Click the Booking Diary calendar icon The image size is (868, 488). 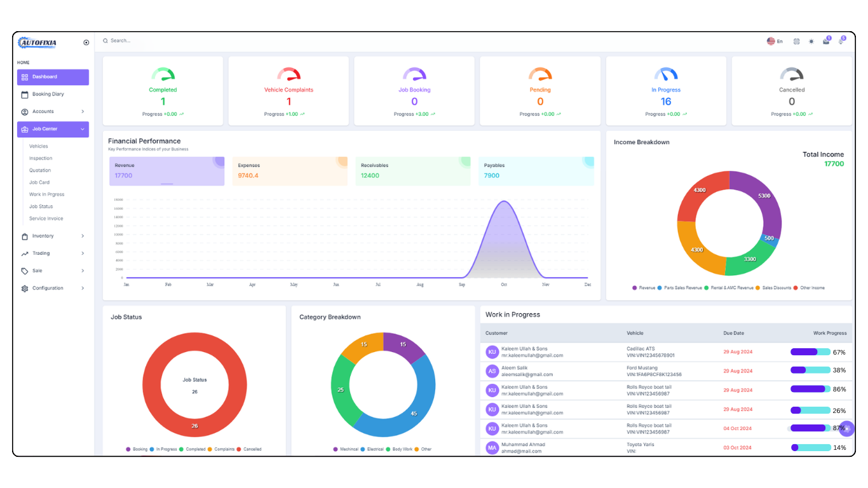(x=25, y=94)
